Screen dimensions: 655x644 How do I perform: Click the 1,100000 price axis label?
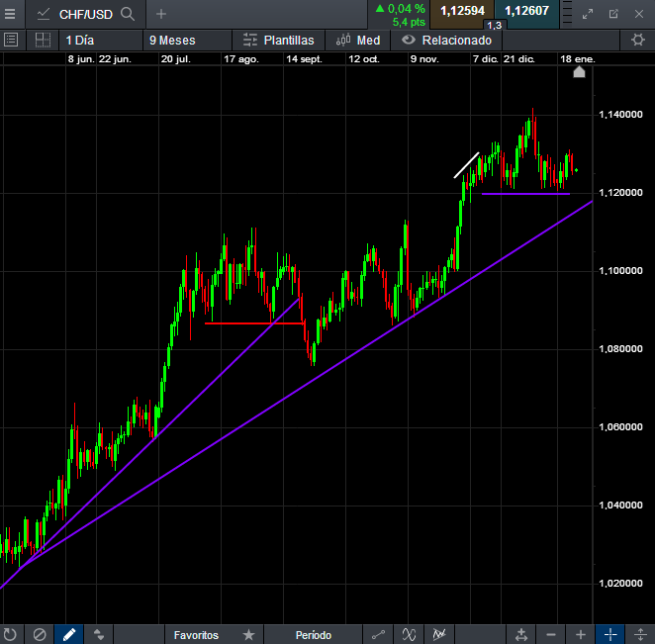pos(620,271)
